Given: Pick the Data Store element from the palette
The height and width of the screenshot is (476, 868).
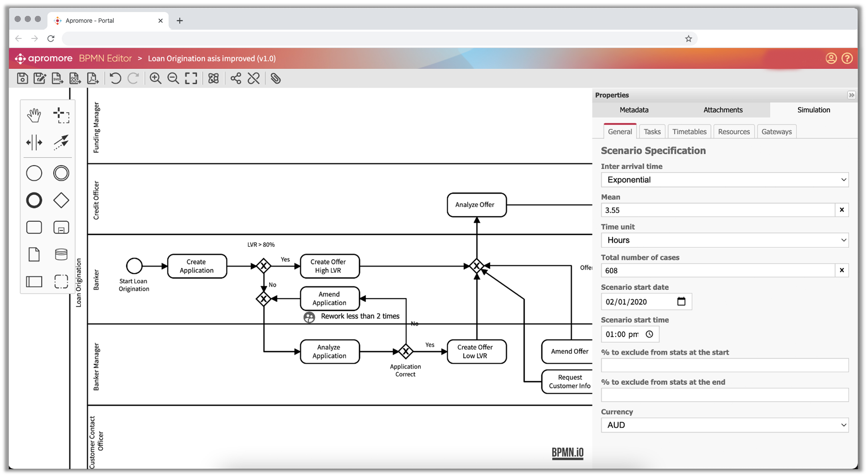Looking at the screenshot, I should (x=61, y=254).
